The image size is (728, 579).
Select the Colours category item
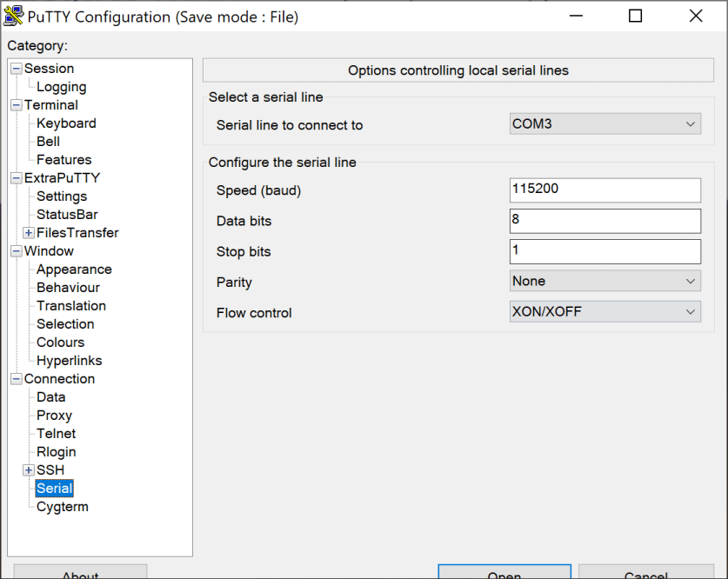(60, 343)
